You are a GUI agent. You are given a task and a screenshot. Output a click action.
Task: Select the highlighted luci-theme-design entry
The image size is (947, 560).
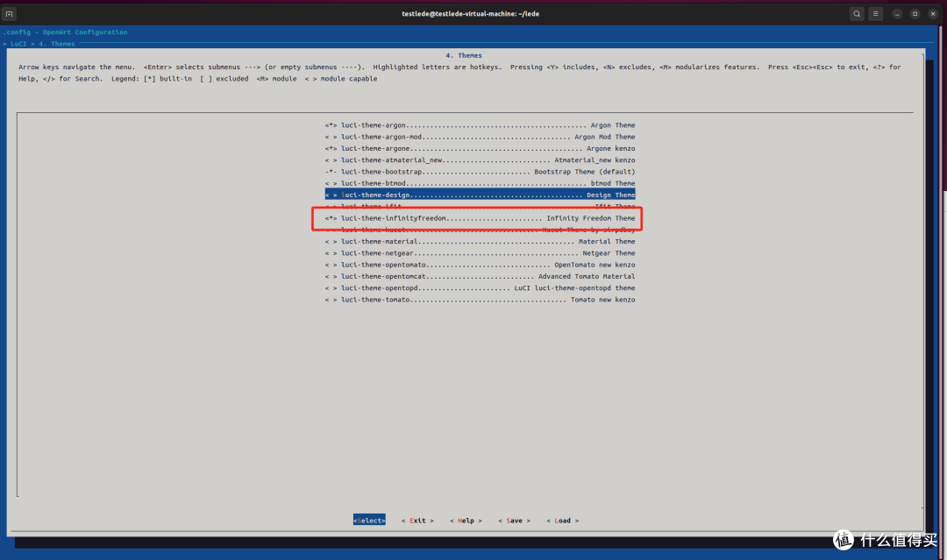coord(480,195)
